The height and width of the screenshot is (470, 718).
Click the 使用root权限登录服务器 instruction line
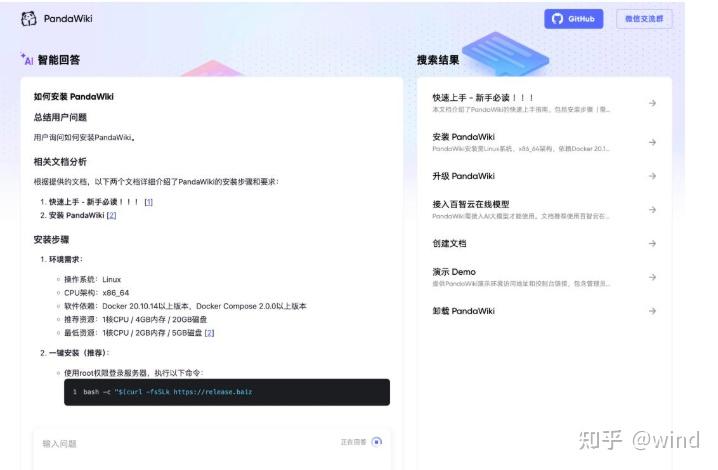(x=134, y=373)
